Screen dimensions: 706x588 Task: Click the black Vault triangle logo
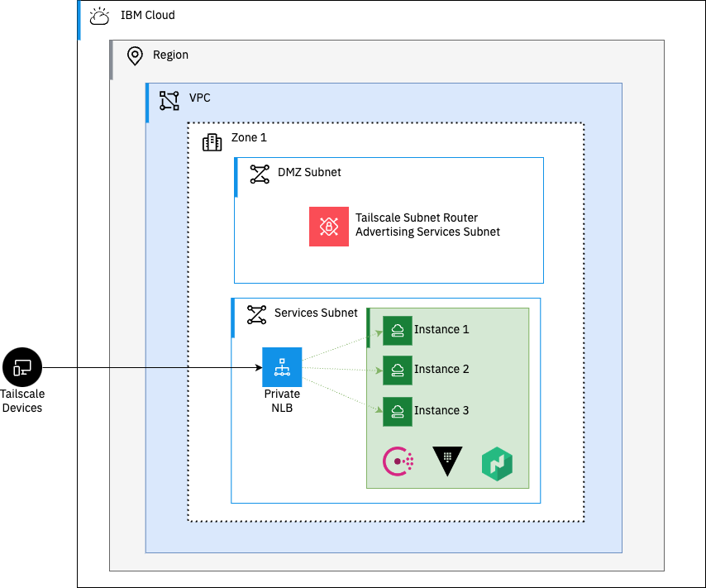447,461
